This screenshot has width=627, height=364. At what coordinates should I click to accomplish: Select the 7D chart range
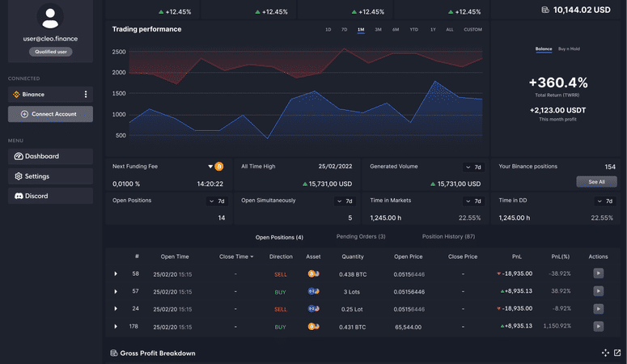(x=345, y=30)
